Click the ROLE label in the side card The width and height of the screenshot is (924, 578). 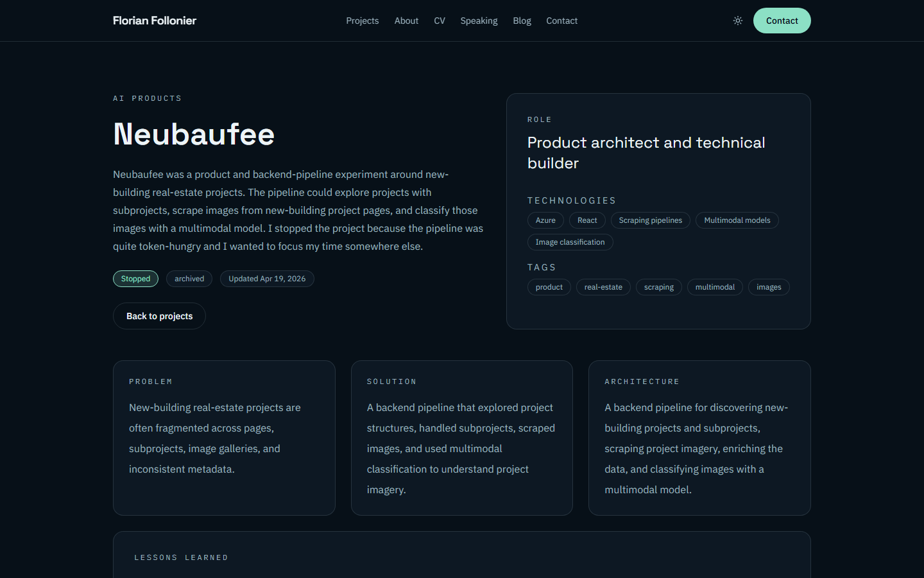(540, 119)
